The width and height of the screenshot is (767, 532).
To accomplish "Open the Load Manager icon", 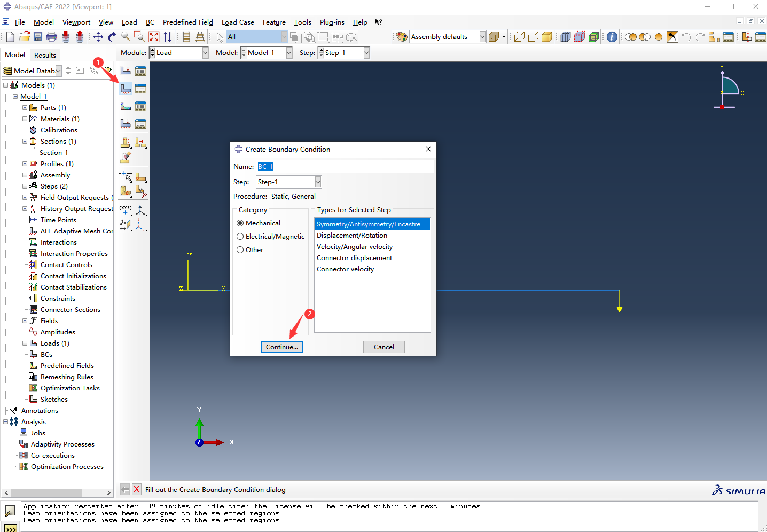I will 140,71.
